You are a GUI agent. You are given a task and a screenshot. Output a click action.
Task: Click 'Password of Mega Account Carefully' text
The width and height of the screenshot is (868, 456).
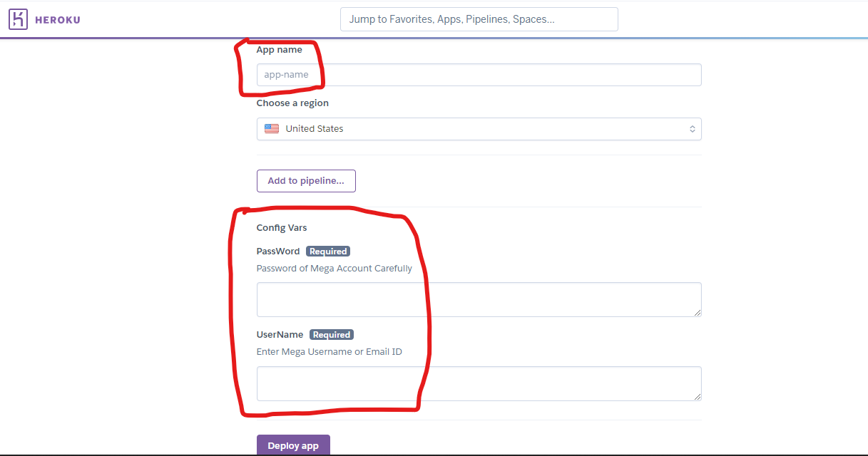point(335,269)
